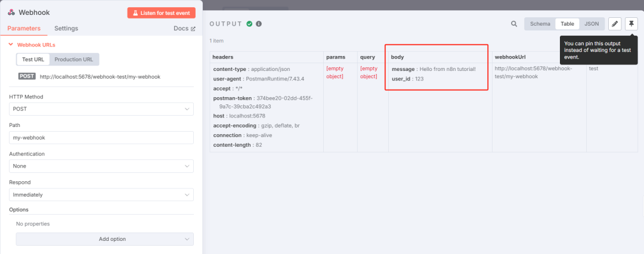Click the host localhost:5678 entry
Screen dimensions: 644x254
[x=239, y=116]
